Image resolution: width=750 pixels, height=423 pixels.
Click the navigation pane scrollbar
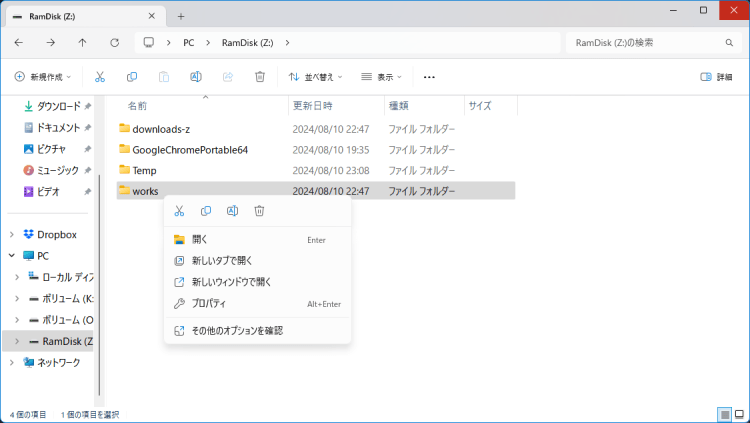99,285
